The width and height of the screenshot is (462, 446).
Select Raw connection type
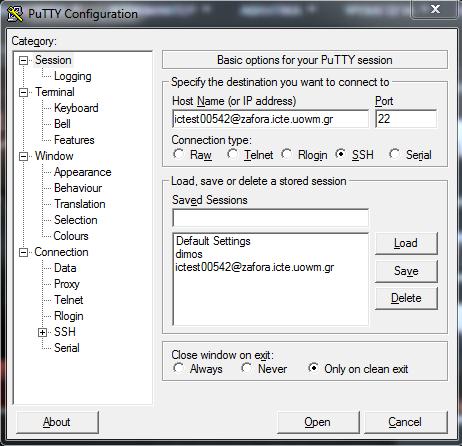coord(192,155)
